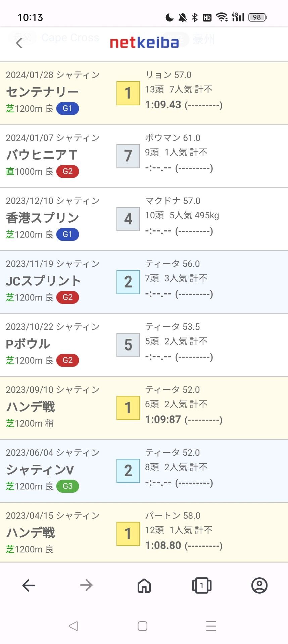Tap the Android home square button
Screen dimensions: 288x644
coord(142,626)
